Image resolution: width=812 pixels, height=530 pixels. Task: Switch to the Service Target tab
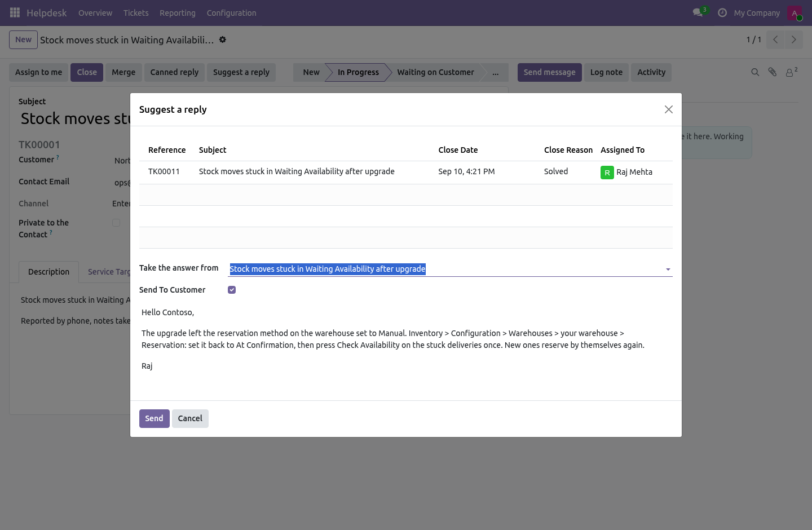click(x=109, y=272)
